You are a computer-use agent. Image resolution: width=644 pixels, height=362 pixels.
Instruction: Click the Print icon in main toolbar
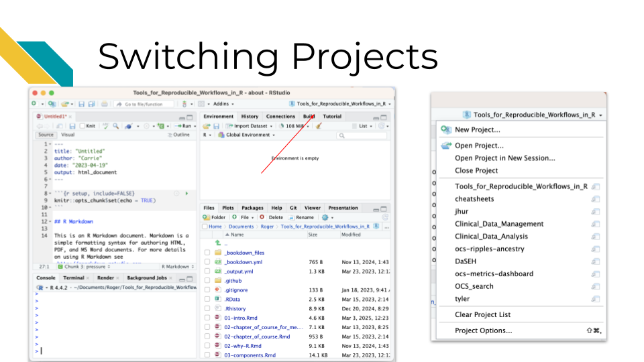point(105,105)
